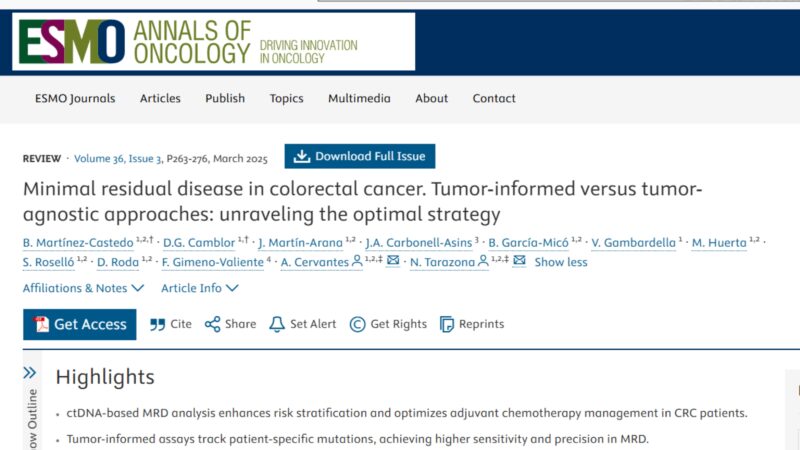This screenshot has height=450, width=800.
Task: Open author B. Martínez-Castedo link
Action: (x=78, y=243)
